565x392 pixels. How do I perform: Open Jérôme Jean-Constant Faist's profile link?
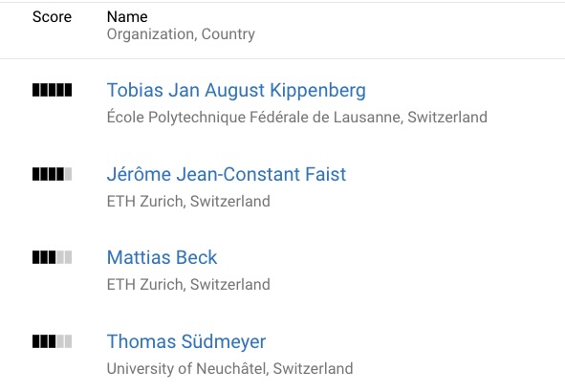227,174
